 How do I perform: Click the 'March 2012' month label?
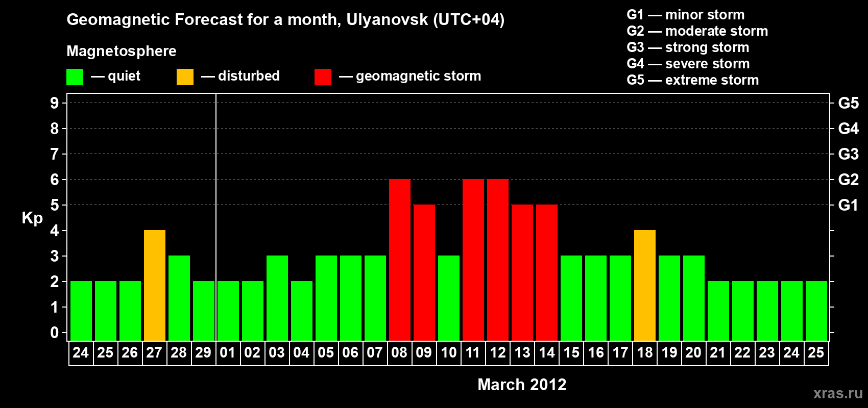point(522,385)
